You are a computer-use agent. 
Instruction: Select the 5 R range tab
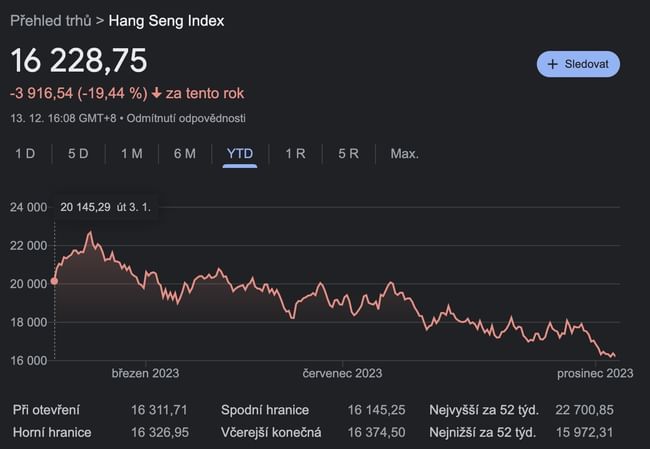point(348,153)
